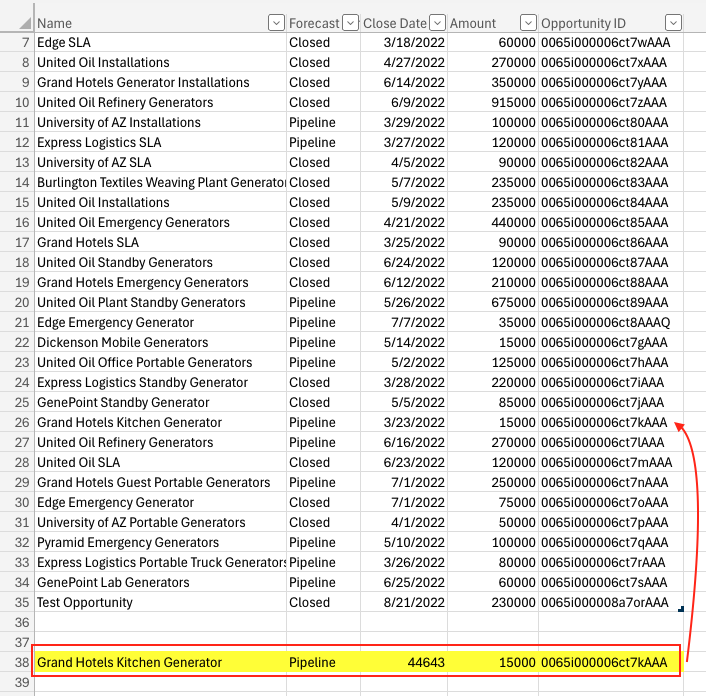Open the Close Date filter dropdown
This screenshot has height=696, width=706.
click(437, 22)
